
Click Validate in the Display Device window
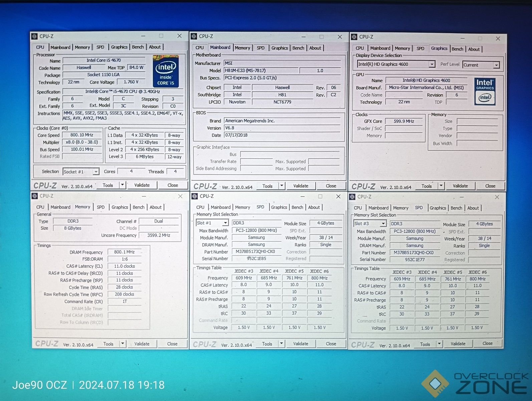460,186
